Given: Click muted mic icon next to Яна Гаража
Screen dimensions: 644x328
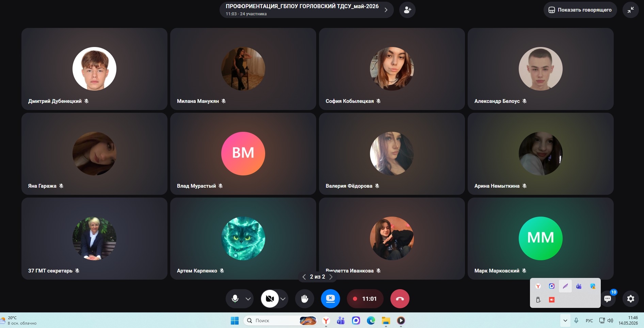Looking at the screenshot, I should pos(61,186).
